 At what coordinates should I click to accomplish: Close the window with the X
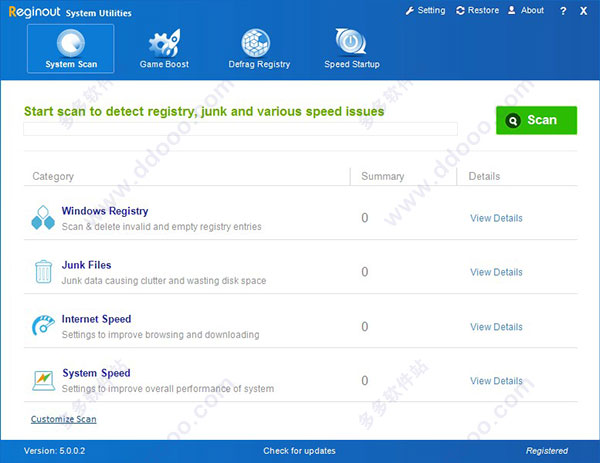pos(583,11)
